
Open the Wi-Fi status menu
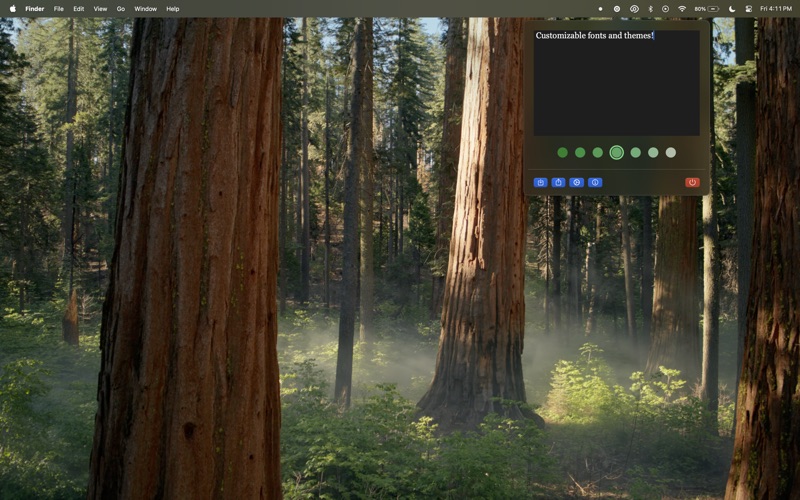682,9
